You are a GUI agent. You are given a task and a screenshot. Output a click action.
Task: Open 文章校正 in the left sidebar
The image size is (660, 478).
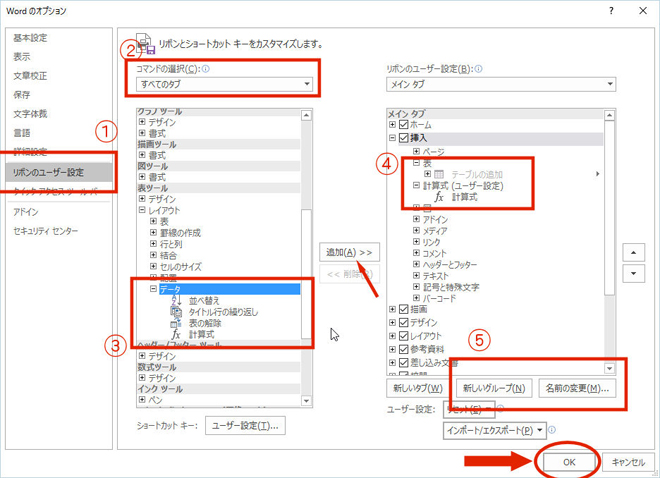pos(30,76)
